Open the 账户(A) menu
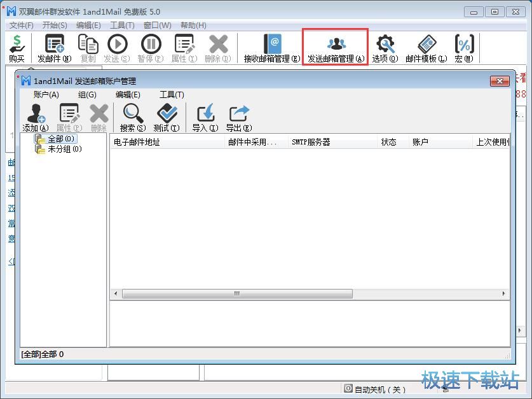Viewport: 532px width, 399px height. [46, 95]
